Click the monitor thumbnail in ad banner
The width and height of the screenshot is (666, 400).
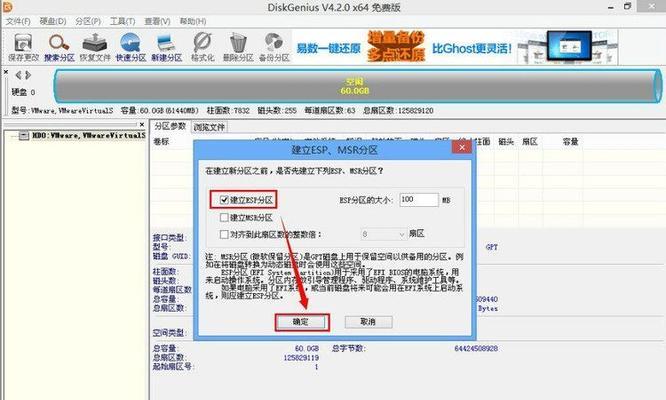click(569, 46)
